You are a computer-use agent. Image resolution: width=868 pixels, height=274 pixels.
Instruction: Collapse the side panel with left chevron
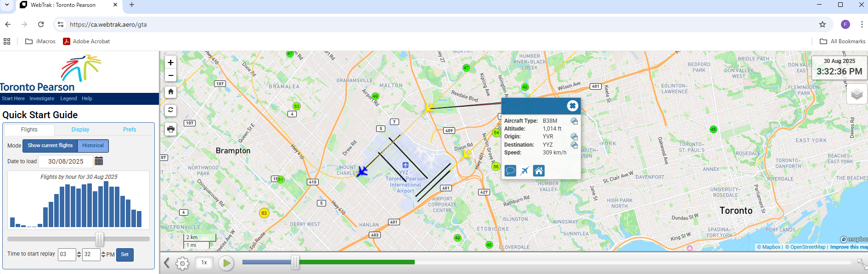[x=167, y=263]
